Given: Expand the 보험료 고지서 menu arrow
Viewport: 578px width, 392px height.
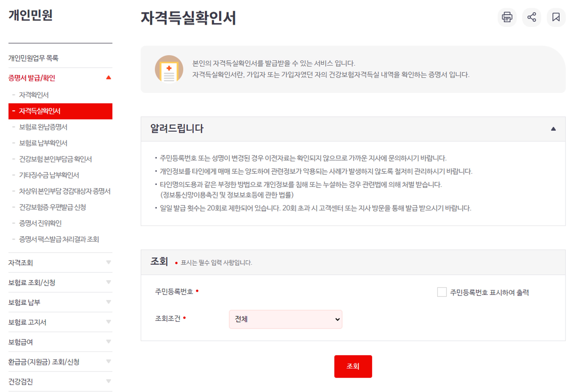Looking at the screenshot, I should tap(108, 322).
